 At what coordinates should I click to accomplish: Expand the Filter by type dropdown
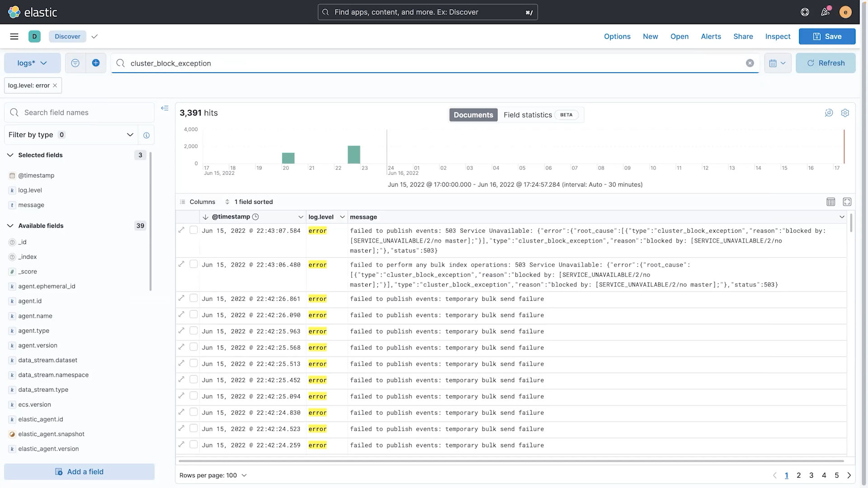pyautogui.click(x=130, y=135)
